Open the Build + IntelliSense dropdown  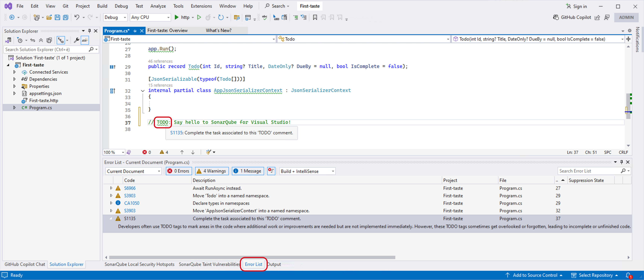307,171
